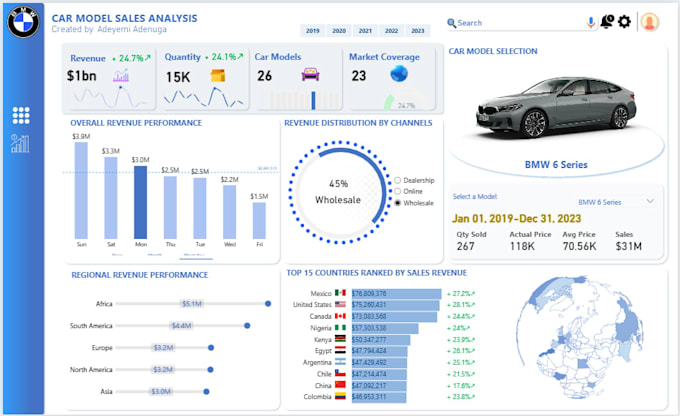Click the world globe map

[x=580, y=337]
